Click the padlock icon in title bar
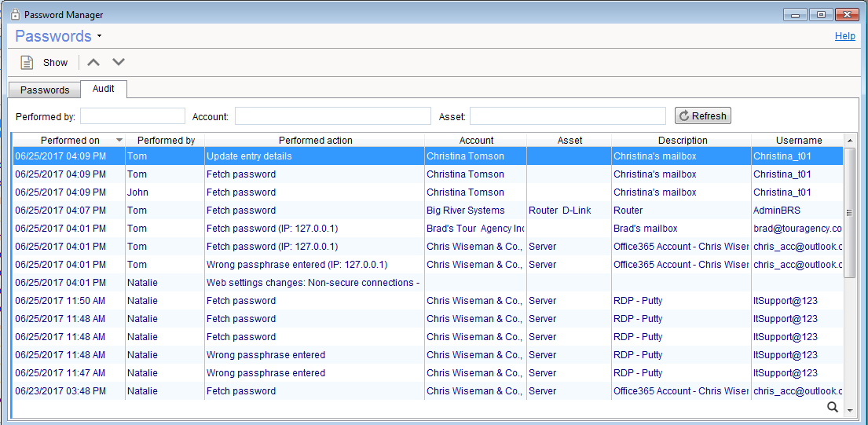 click(15, 14)
